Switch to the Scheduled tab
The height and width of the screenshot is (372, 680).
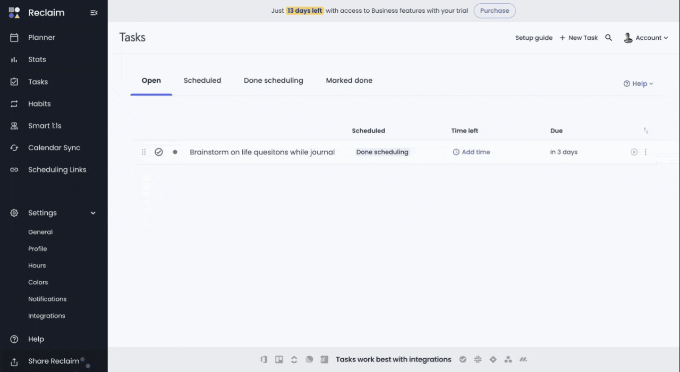[x=202, y=81]
